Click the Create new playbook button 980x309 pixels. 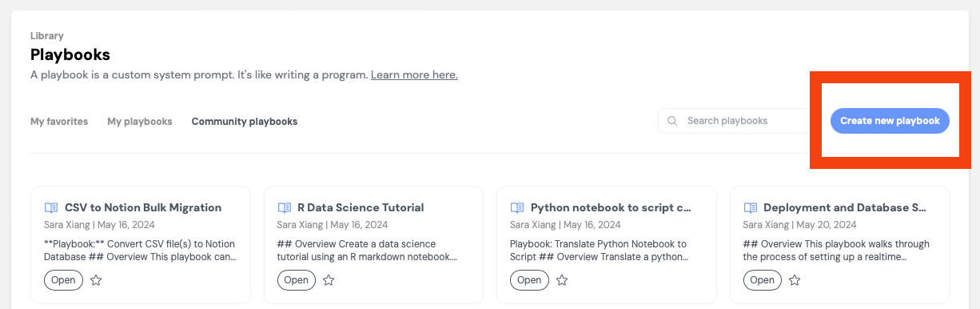[x=890, y=121]
